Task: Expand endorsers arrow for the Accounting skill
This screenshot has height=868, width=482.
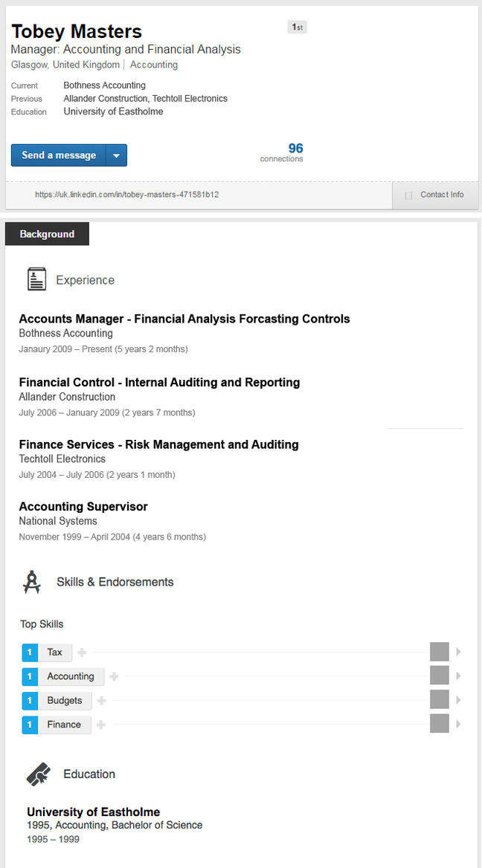Action: [459, 676]
